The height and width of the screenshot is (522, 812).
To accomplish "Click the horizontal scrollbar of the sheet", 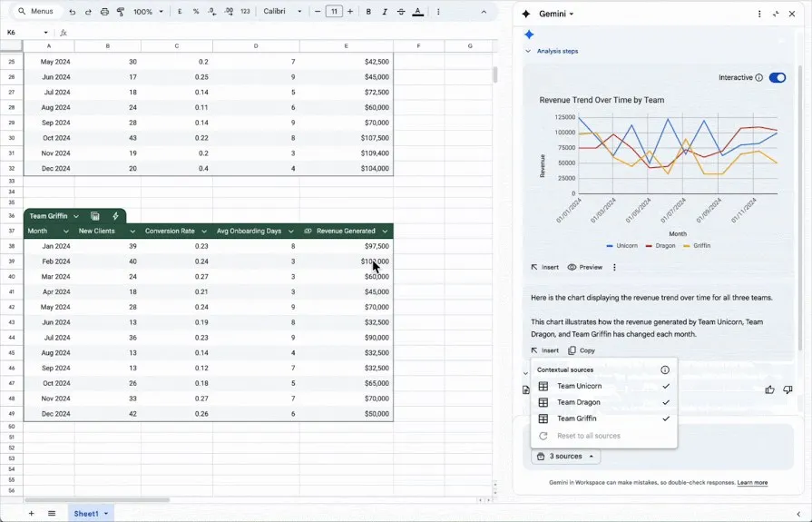I will click(x=97, y=500).
